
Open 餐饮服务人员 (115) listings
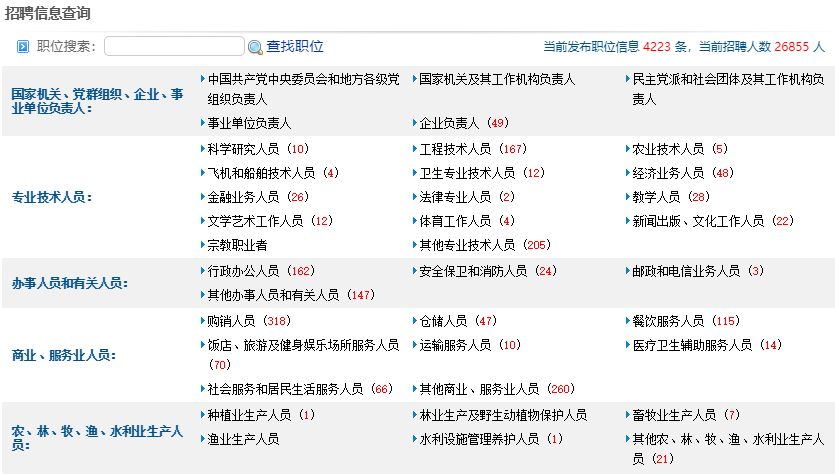pyautogui.click(x=684, y=321)
